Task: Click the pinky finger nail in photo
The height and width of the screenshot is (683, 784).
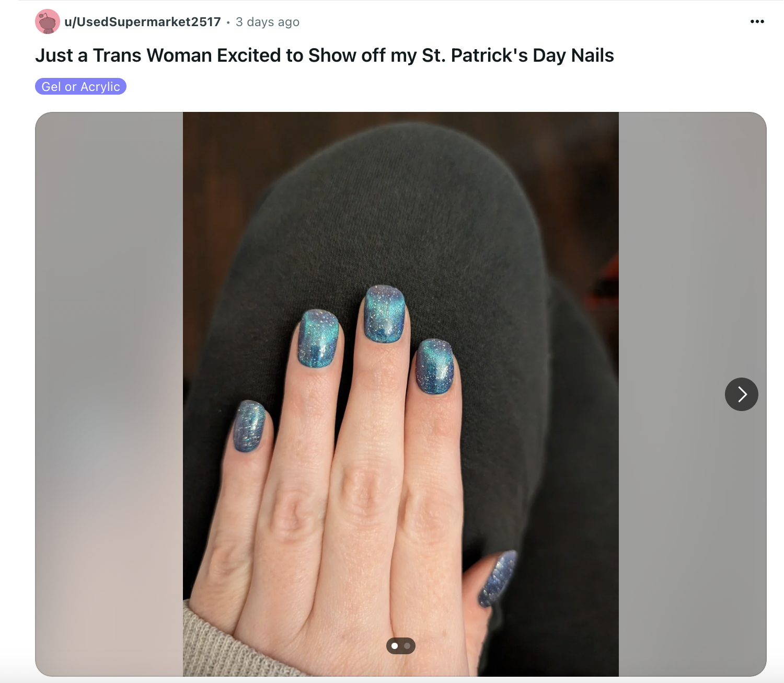Action: tap(249, 426)
